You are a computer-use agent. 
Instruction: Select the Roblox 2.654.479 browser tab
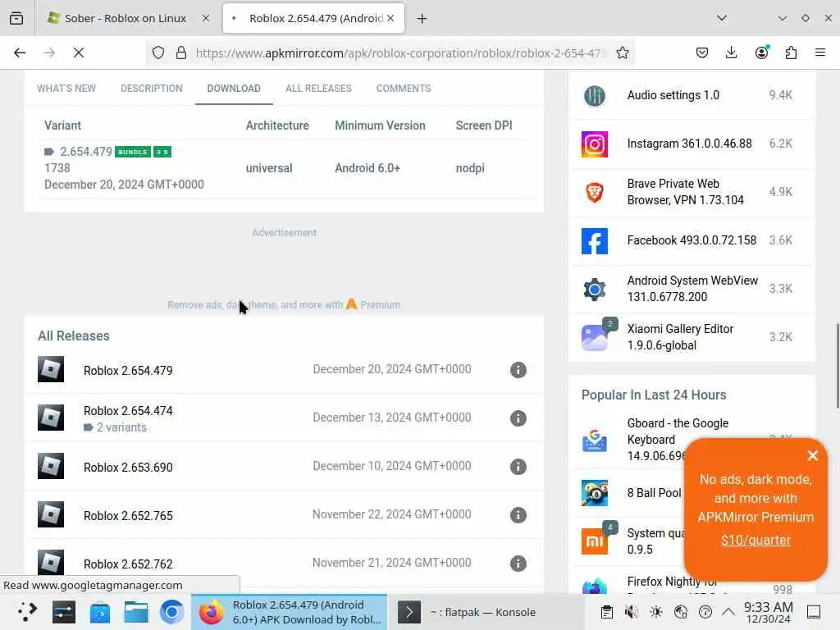click(313, 18)
